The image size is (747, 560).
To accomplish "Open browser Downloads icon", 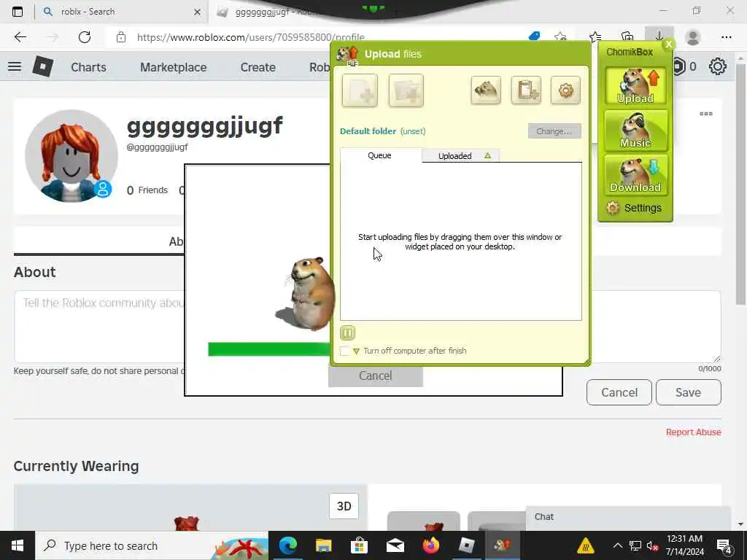I will pos(659,37).
